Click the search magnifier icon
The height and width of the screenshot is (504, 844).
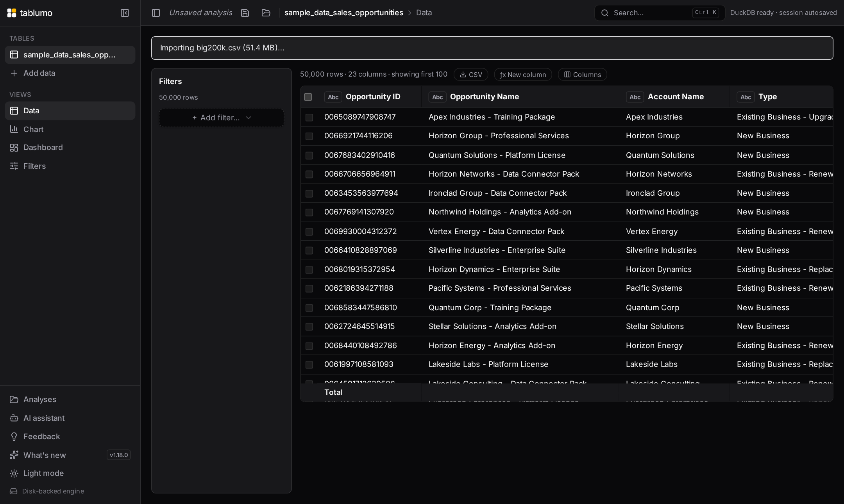pyautogui.click(x=605, y=13)
